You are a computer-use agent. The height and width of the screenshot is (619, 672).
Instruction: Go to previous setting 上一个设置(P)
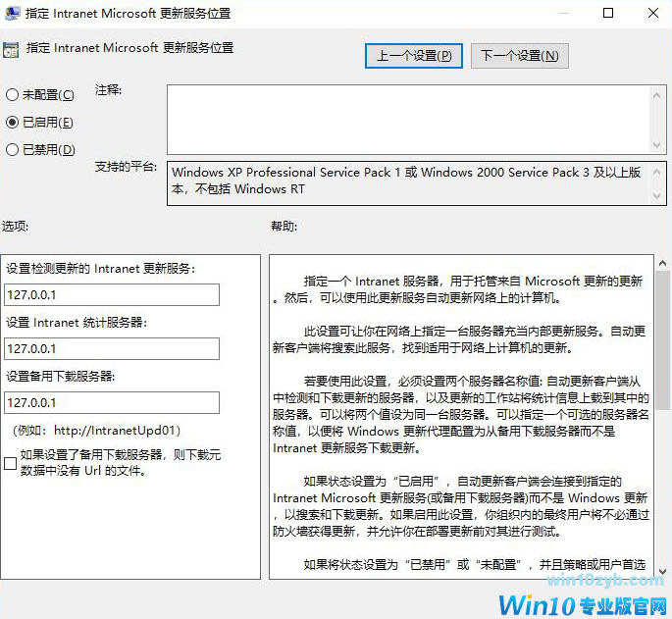point(414,56)
